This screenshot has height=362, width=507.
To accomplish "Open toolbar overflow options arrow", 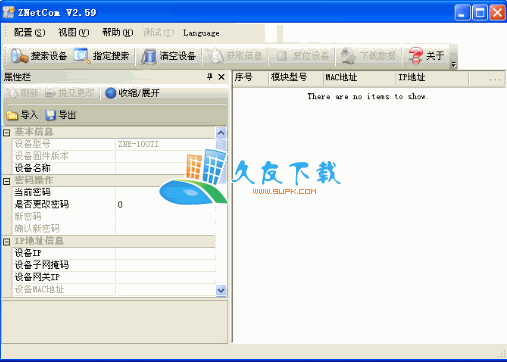I will click(x=453, y=65).
